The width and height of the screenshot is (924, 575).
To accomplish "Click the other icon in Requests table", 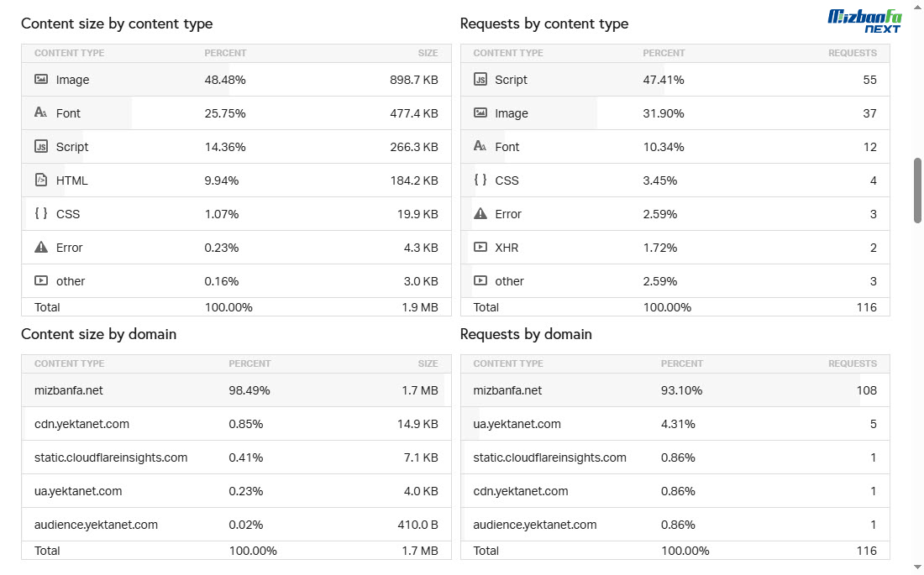I will [x=480, y=280].
